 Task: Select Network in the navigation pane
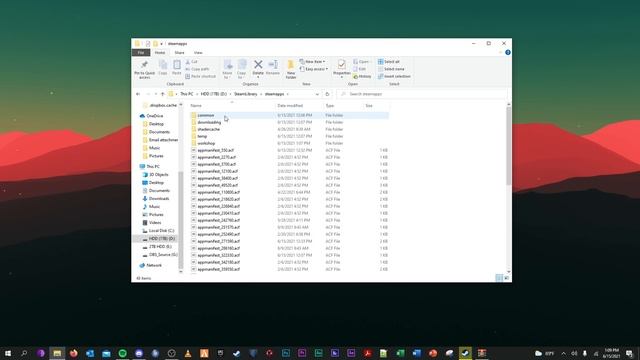(x=154, y=265)
